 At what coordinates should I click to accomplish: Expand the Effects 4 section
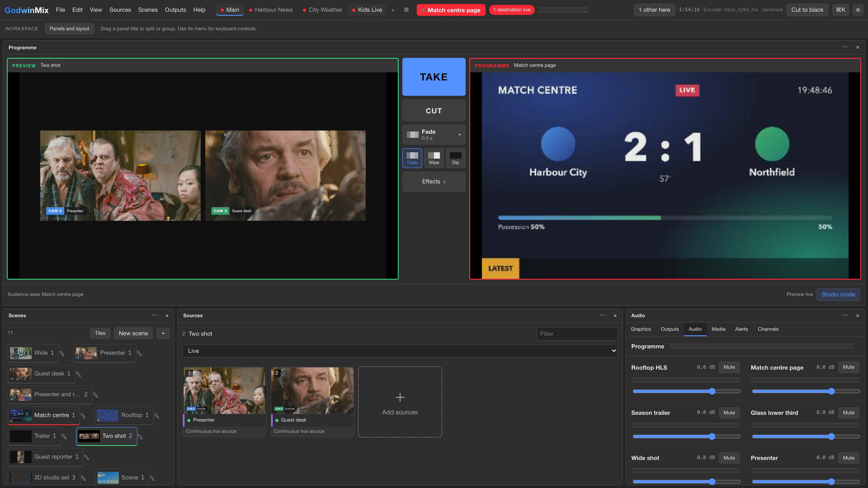(434, 181)
